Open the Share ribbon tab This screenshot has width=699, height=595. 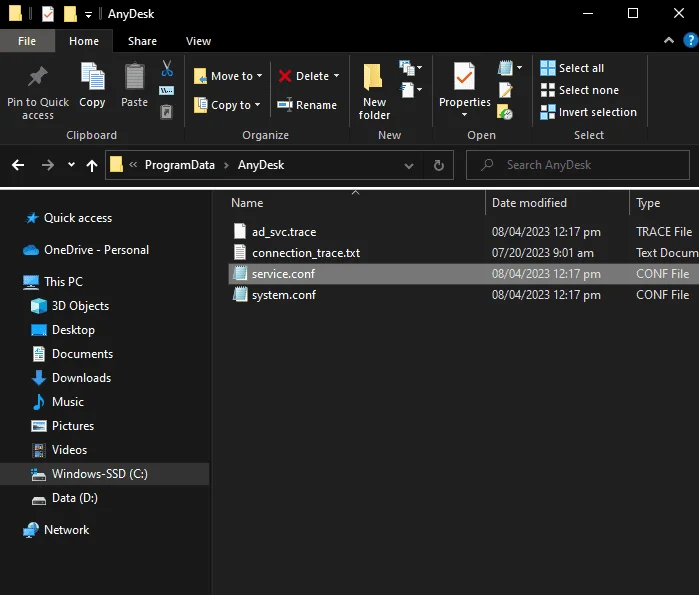coord(142,41)
